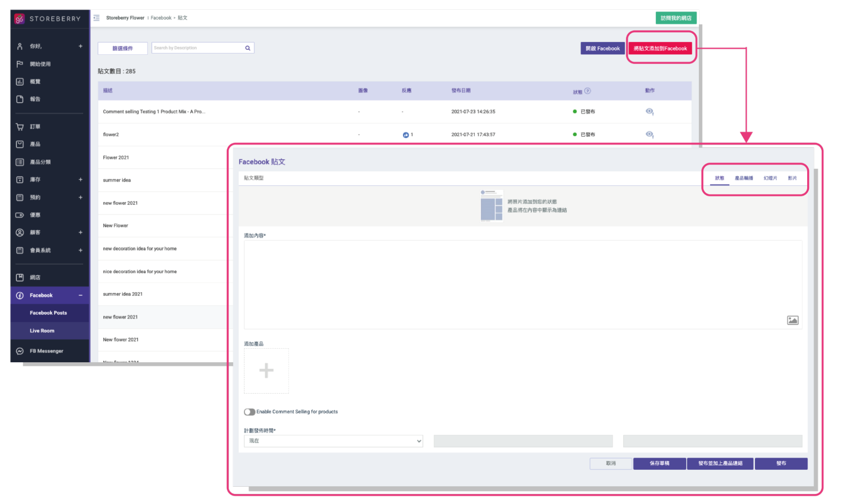Click the search magnifier icon

[x=248, y=48]
